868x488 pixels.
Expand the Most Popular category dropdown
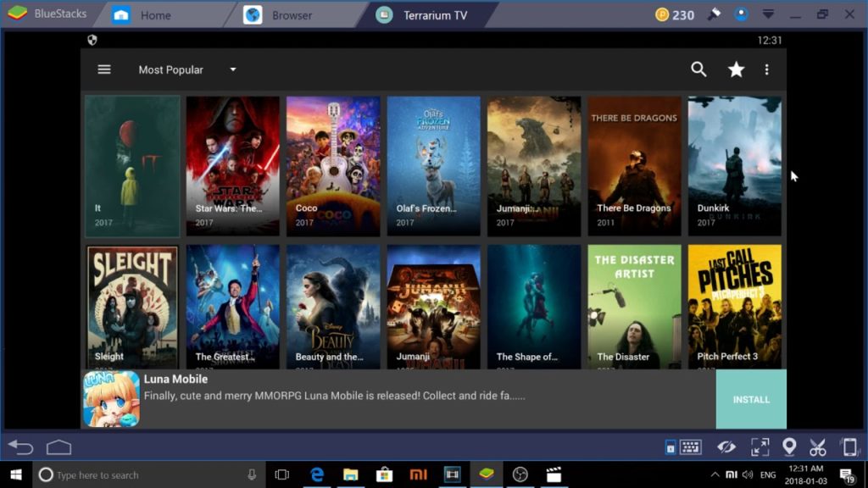tap(187, 69)
